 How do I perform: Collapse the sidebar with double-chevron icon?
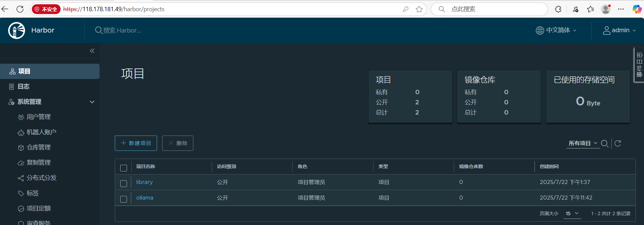92,51
